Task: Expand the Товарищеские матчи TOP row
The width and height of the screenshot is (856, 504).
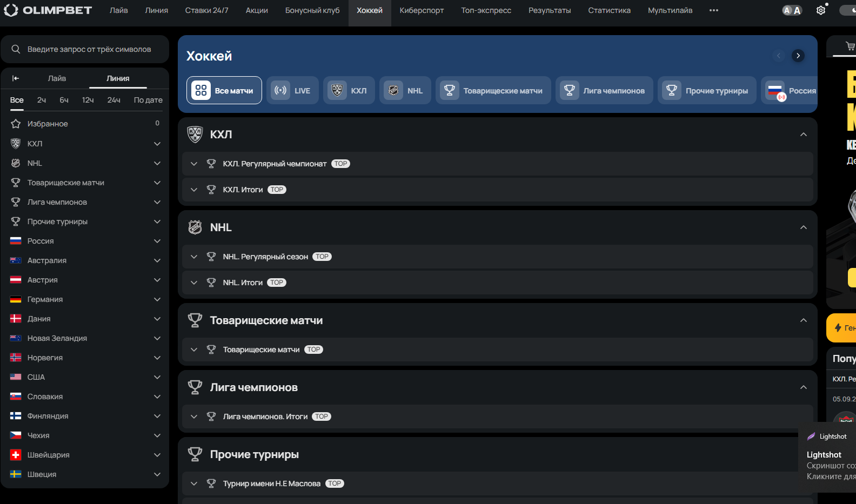Action: 497,350
